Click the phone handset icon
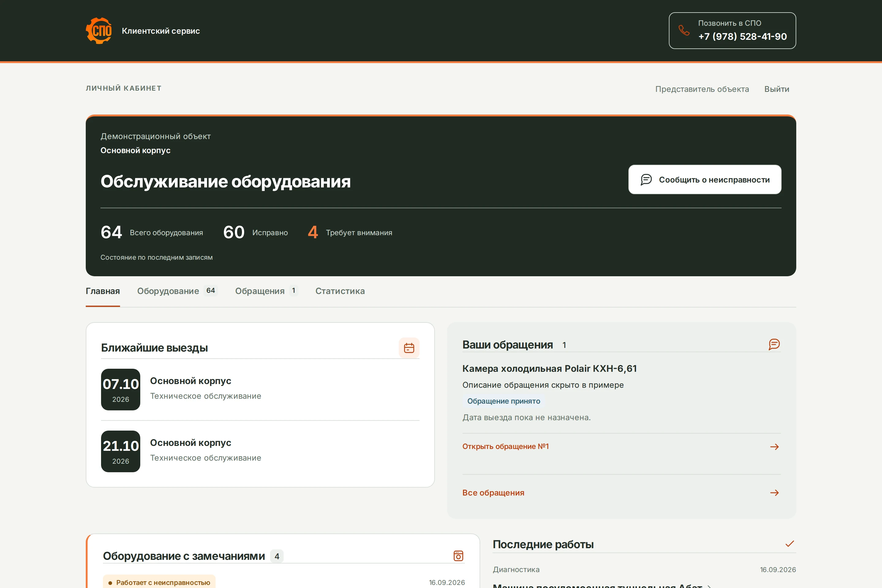 click(x=684, y=30)
